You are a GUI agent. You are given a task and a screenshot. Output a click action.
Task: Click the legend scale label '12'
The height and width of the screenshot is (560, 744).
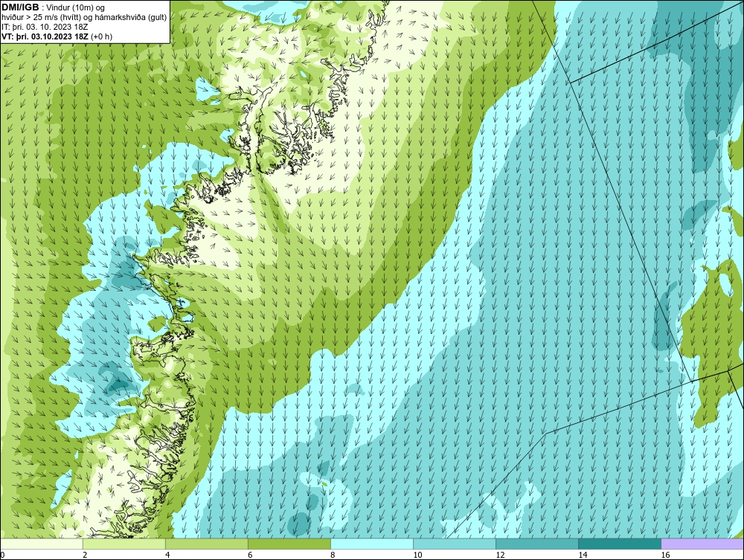(500, 555)
